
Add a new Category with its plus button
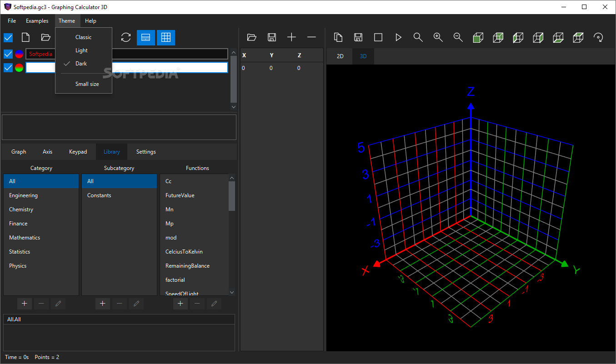coord(25,304)
